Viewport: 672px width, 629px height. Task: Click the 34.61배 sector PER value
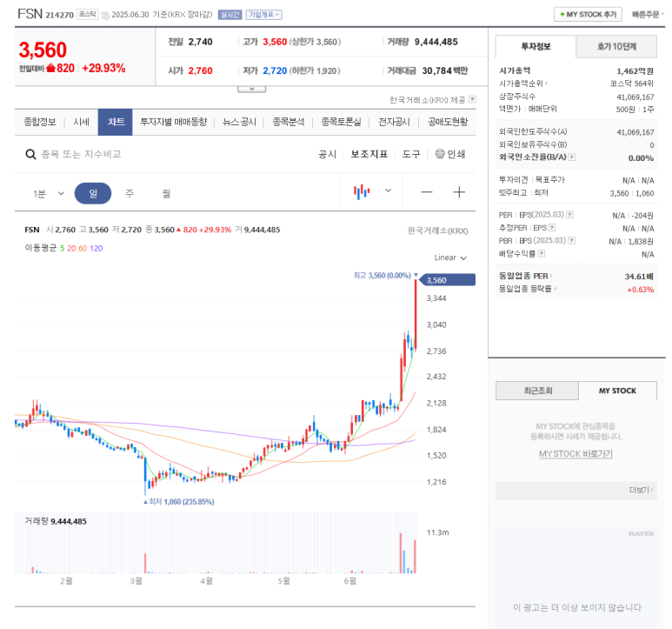pyautogui.click(x=639, y=276)
